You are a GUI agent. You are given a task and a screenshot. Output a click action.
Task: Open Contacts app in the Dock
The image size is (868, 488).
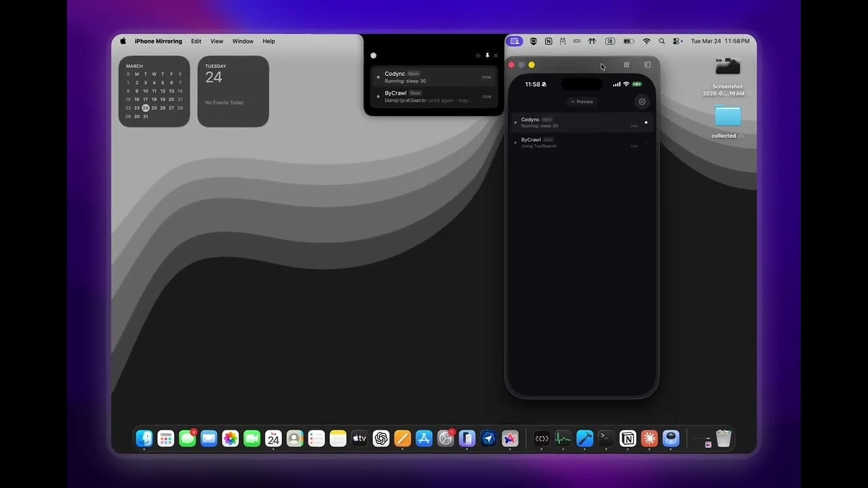click(x=295, y=439)
